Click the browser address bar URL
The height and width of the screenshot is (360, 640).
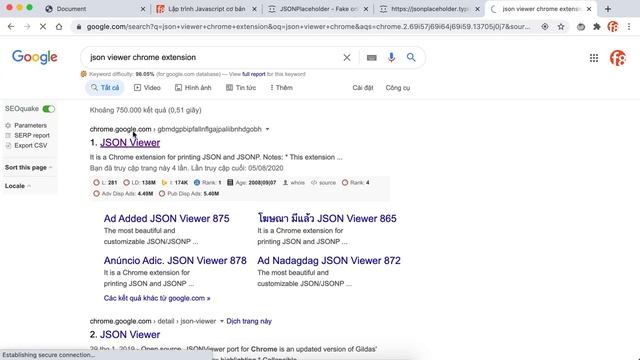point(308,27)
